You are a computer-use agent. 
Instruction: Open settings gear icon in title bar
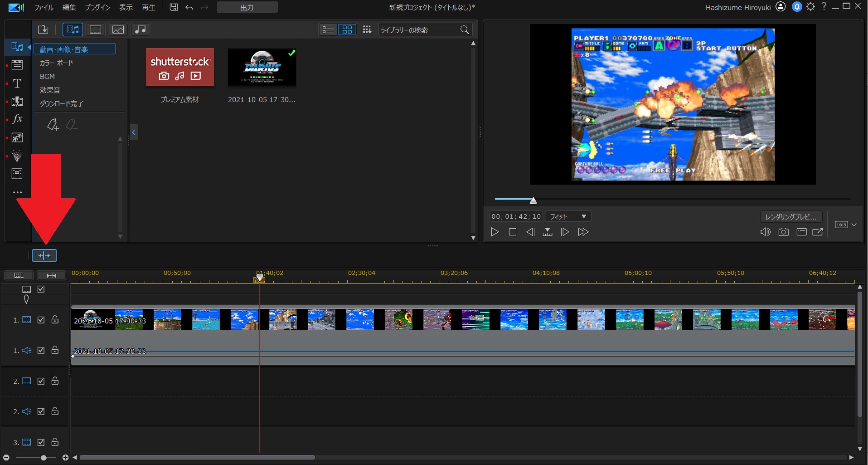tap(810, 7)
